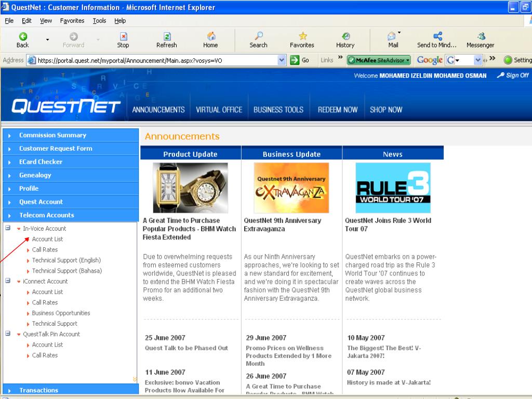Open the File menu
Viewport: 532px width, 399px height.
(9, 21)
